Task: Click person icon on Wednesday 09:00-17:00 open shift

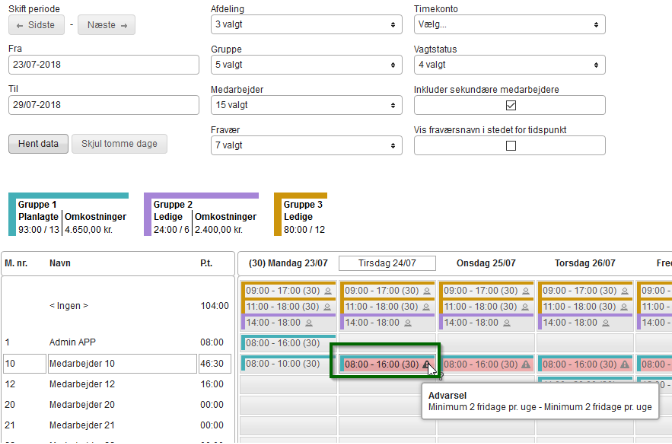Action: [525, 291]
